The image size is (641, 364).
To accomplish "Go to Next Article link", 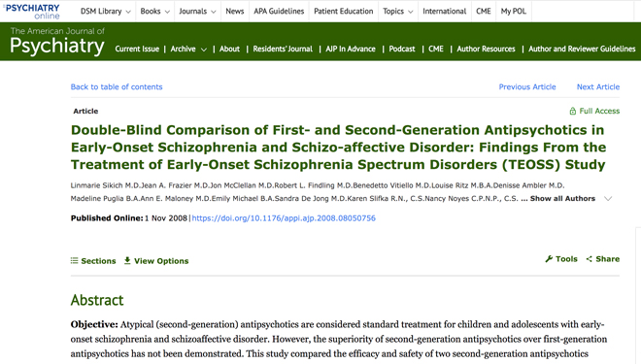I will (598, 87).
